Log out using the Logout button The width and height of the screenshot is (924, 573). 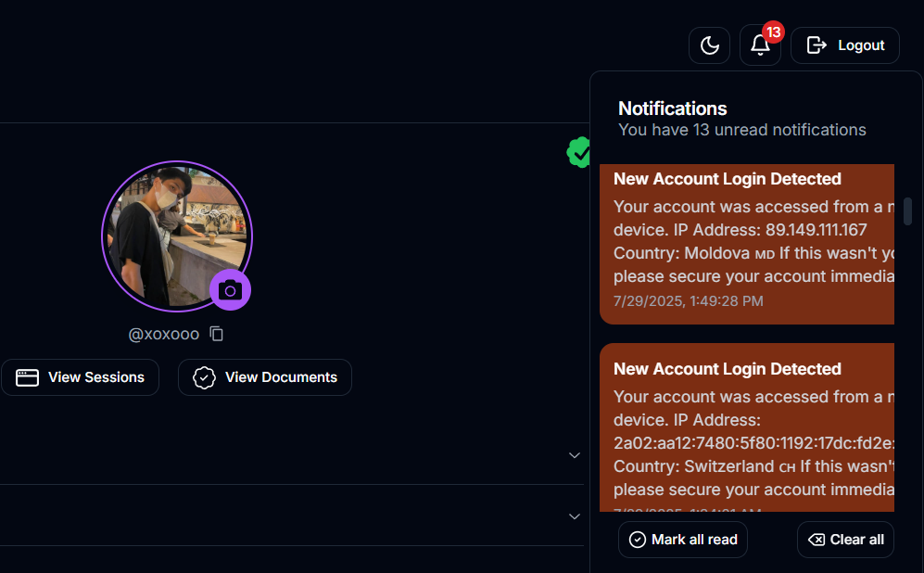(844, 45)
